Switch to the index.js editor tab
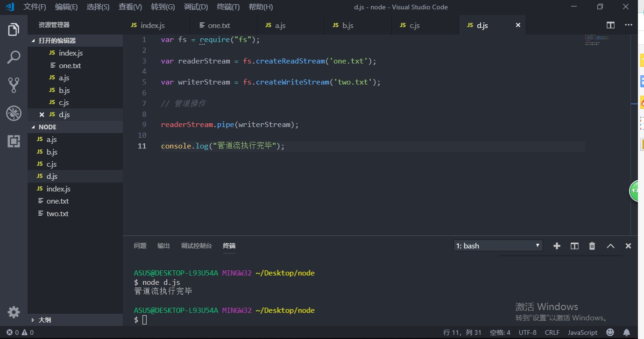This screenshot has height=339, width=644. [156, 25]
